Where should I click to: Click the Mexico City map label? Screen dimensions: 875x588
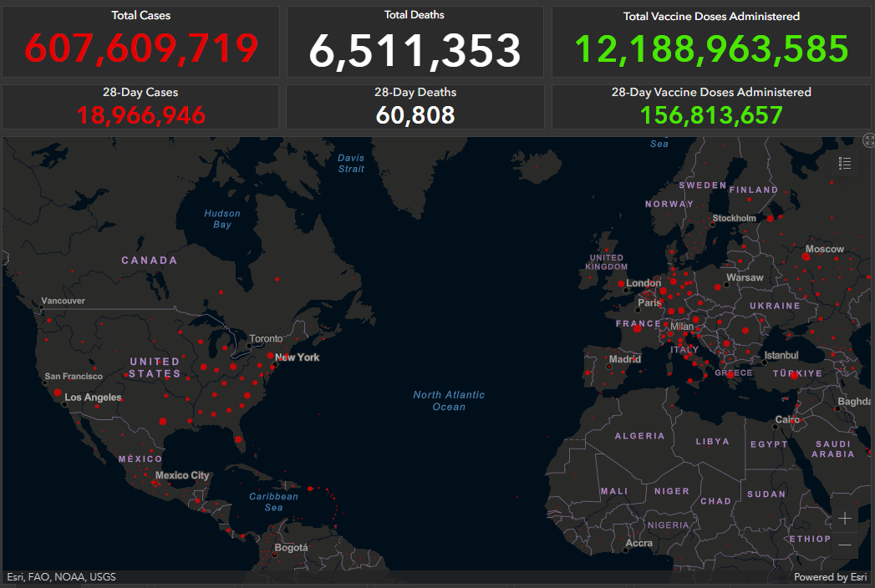click(x=182, y=475)
